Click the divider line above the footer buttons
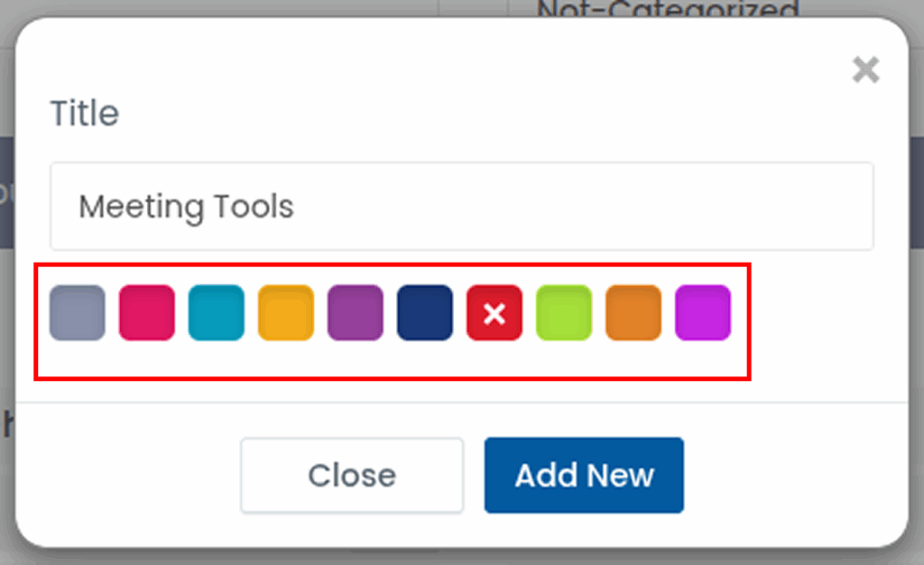Viewport: 924px width, 565px height. pyautogui.click(x=462, y=403)
